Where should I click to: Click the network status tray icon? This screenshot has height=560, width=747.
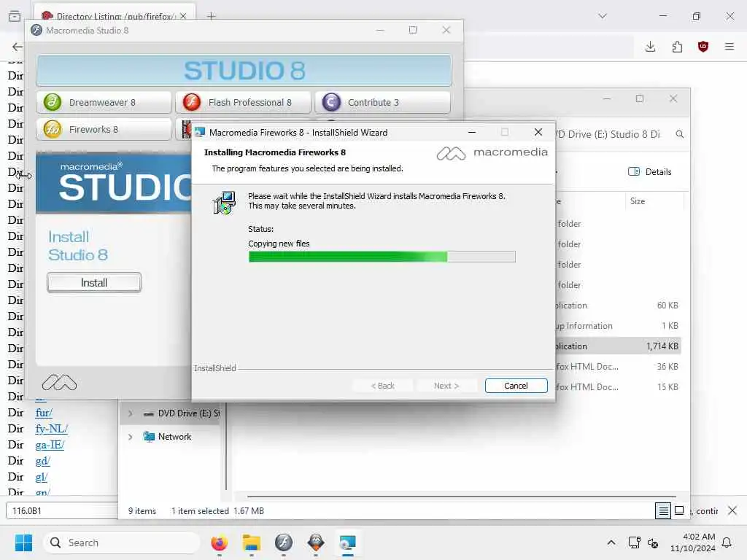pyautogui.click(x=634, y=542)
